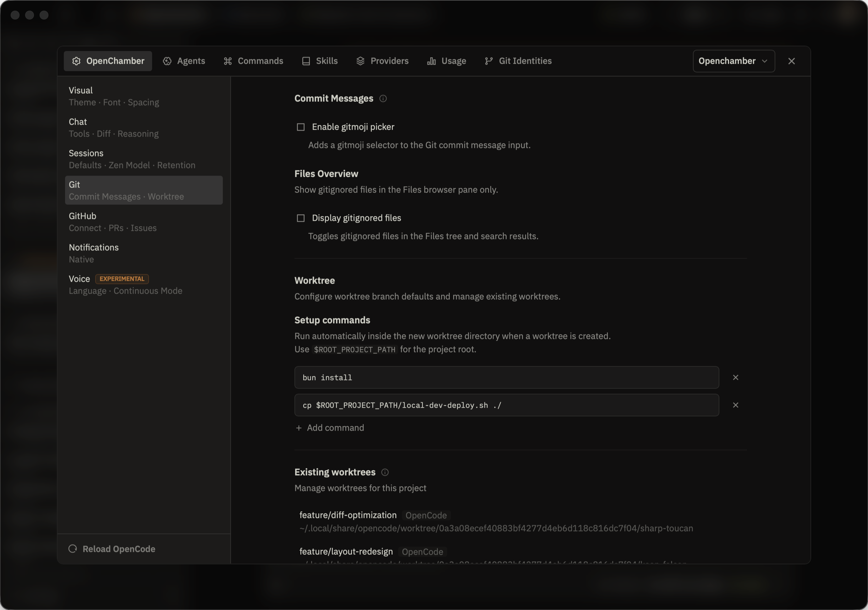Click the info icon beside Commit Messages
This screenshot has width=868, height=610.
pos(383,99)
